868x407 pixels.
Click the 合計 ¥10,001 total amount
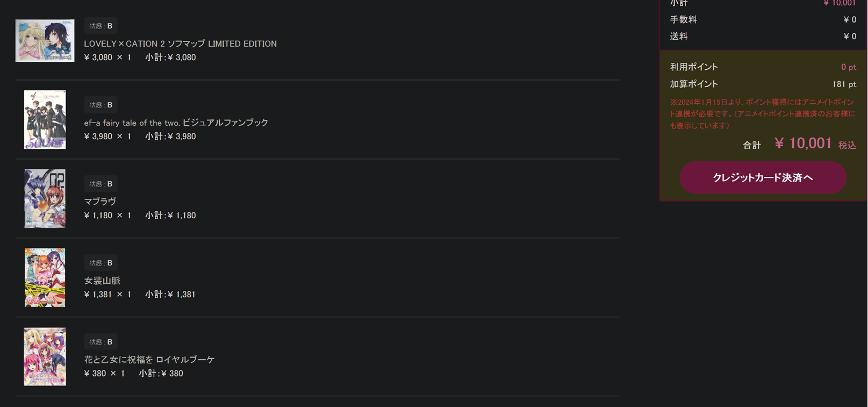(x=803, y=144)
